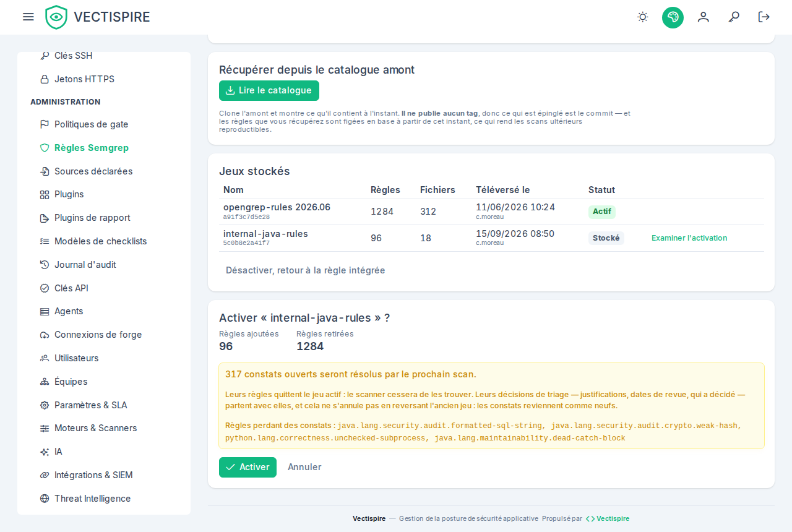
Task: Open the color palette theme picker
Action: pos(673,17)
